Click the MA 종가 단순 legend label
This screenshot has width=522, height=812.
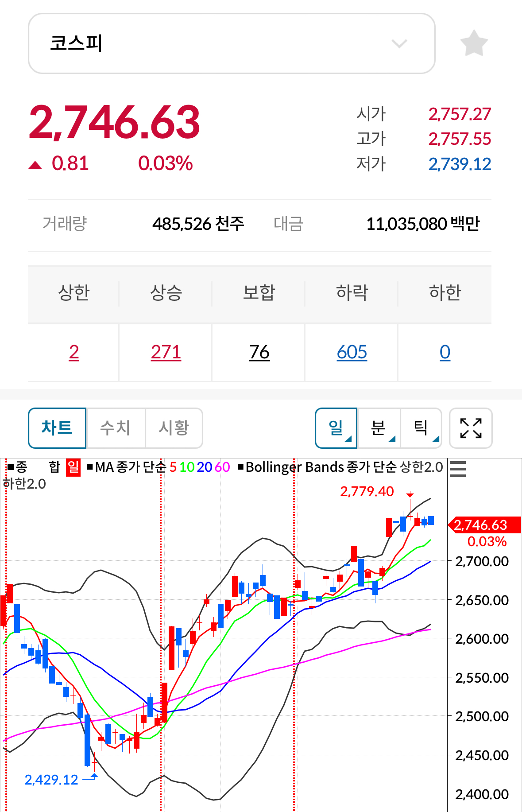(x=127, y=467)
